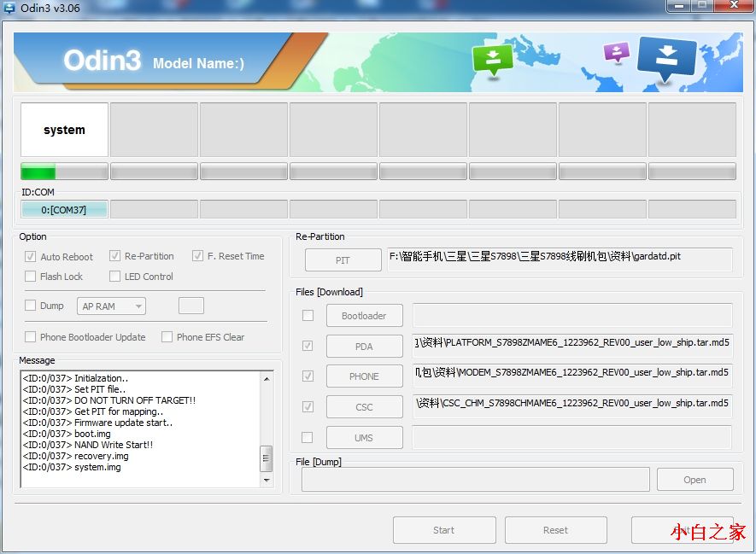Close the Odin3 window
This screenshot has width=756, height=554.
pyautogui.click(x=733, y=5)
